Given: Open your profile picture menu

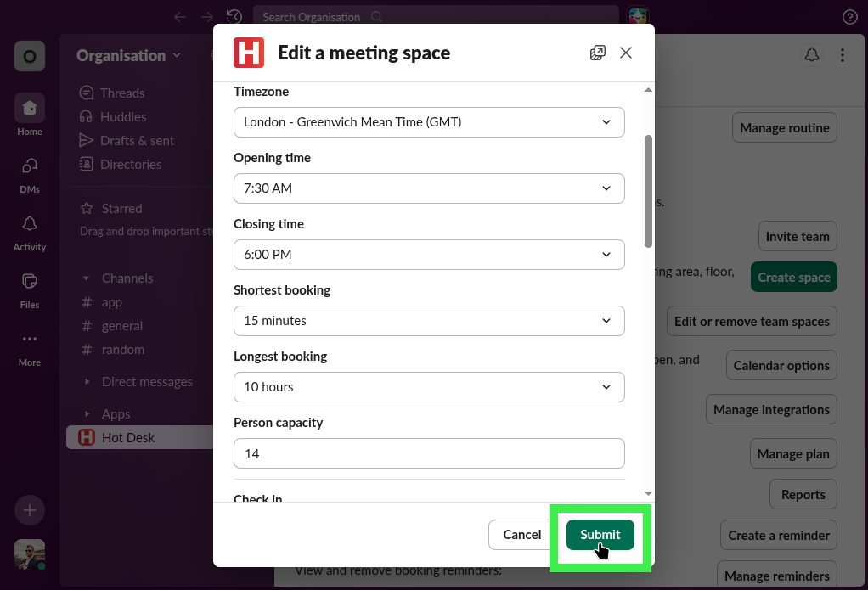Looking at the screenshot, I should point(29,554).
